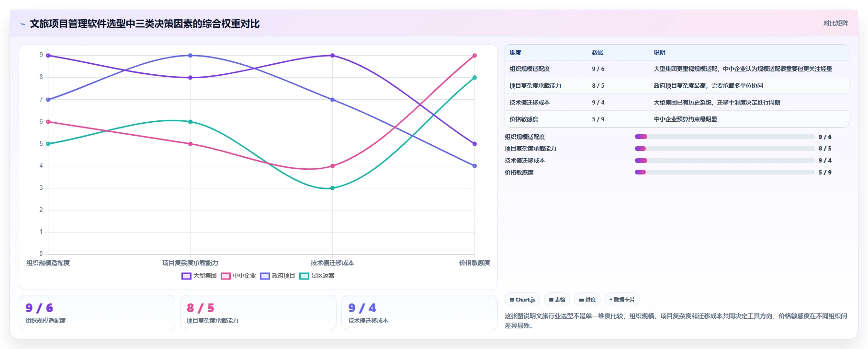Click the 表格 tag chip
The height and width of the screenshot is (349, 868).
(557, 300)
